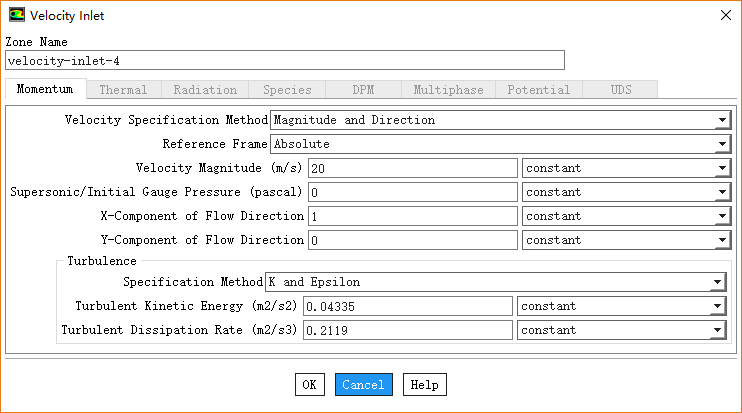
Task: Click the Cancel button
Action: pyautogui.click(x=363, y=385)
